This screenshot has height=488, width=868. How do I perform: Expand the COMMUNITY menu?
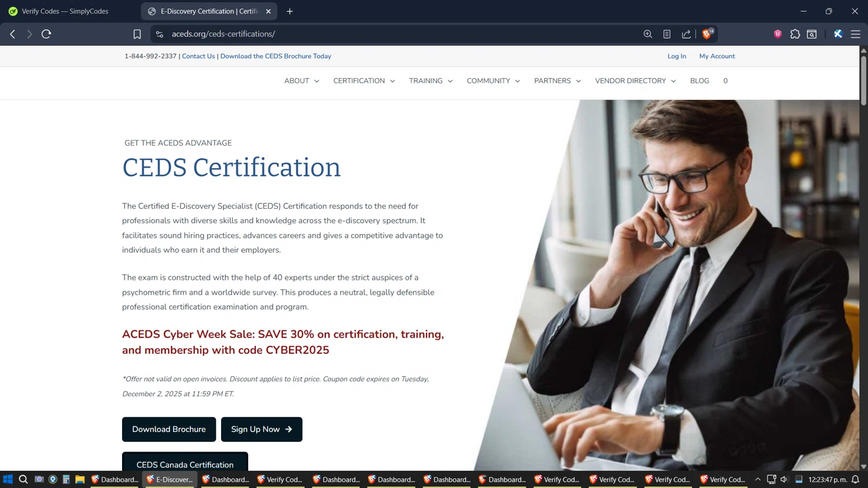(493, 81)
